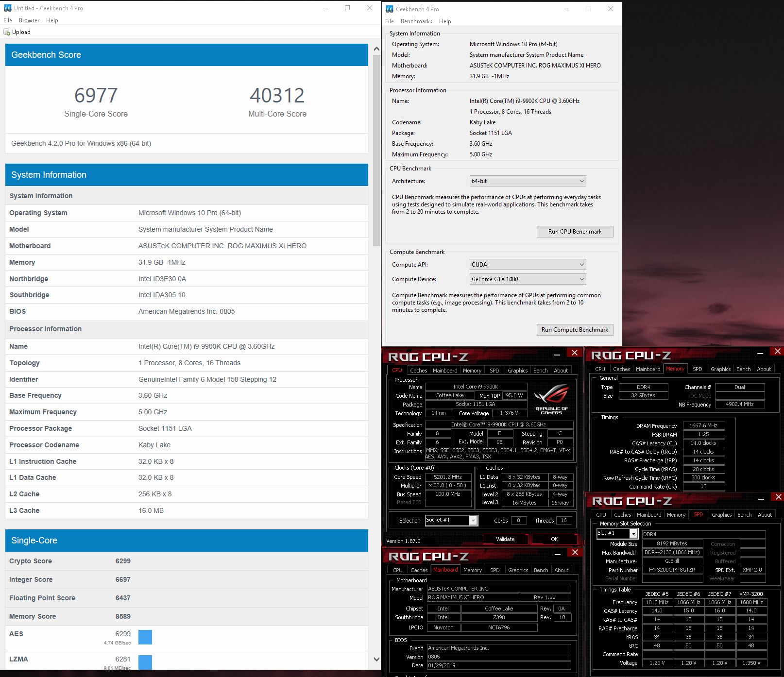Image resolution: width=784 pixels, height=677 pixels.
Task: Click the Crypto Score 6299 row
Action: (187, 561)
